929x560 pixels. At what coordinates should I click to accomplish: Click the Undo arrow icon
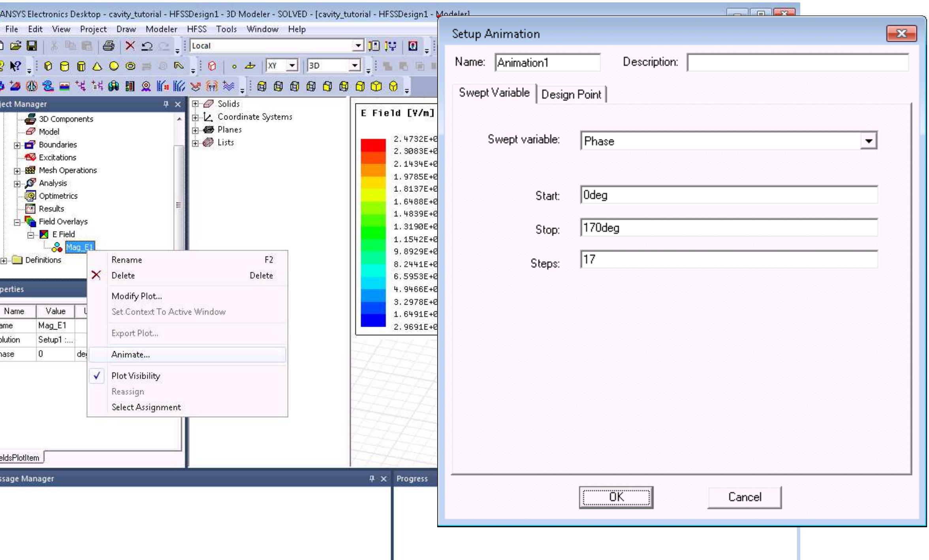coord(147,46)
